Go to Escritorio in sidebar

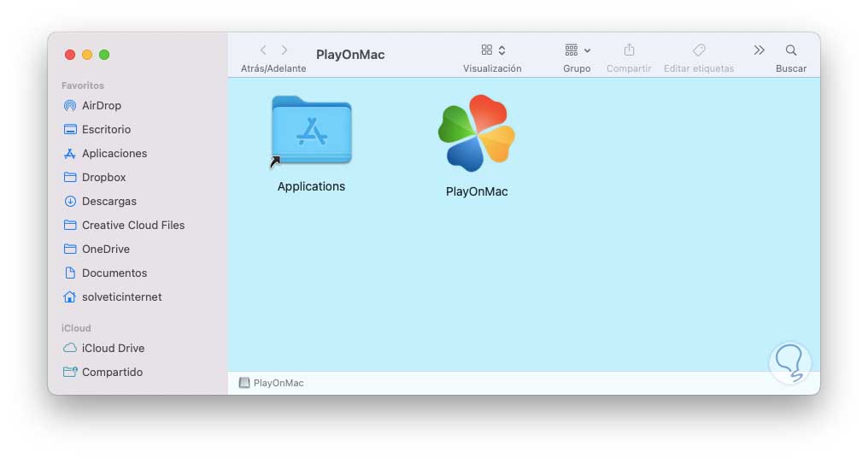pyautogui.click(x=97, y=129)
